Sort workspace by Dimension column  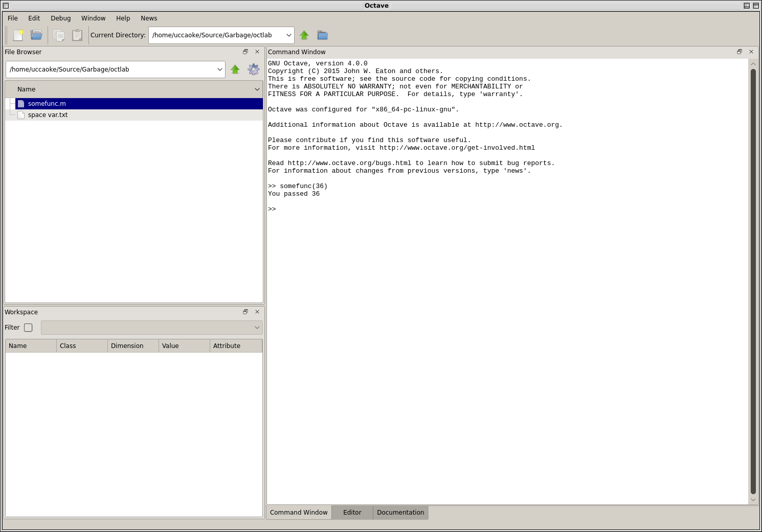[x=133, y=346]
